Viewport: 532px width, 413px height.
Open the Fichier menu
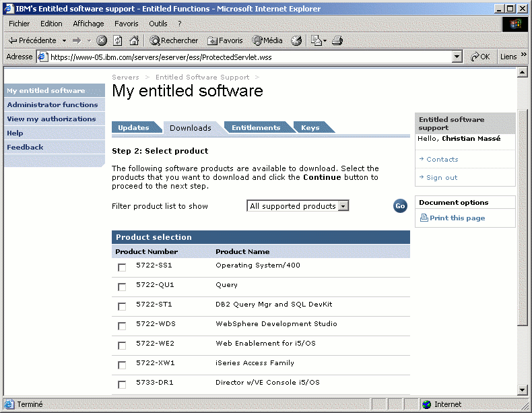(x=19, y=24)
